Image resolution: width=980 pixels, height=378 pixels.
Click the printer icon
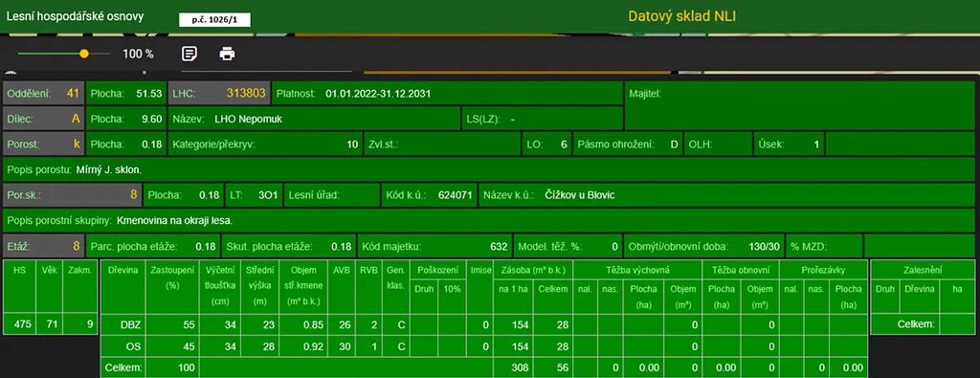(227, 54)
